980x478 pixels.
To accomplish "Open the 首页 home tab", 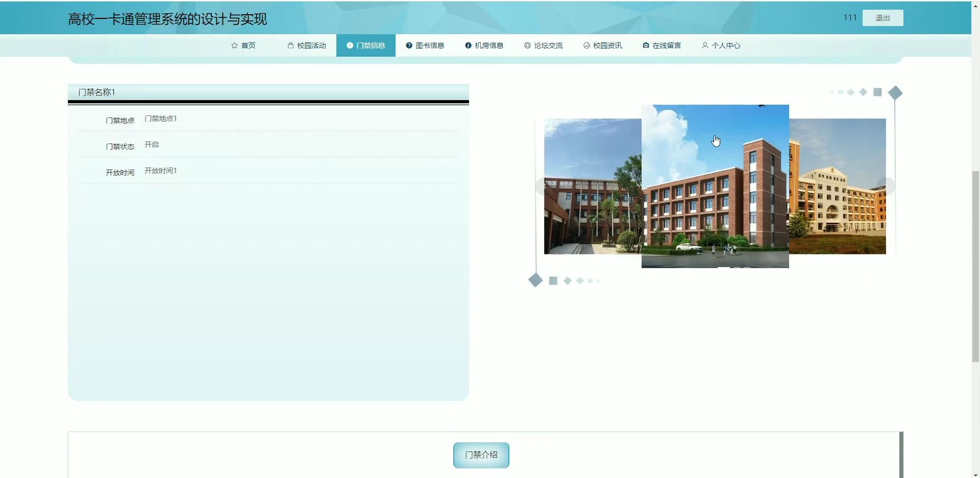I will coord(243,45).
